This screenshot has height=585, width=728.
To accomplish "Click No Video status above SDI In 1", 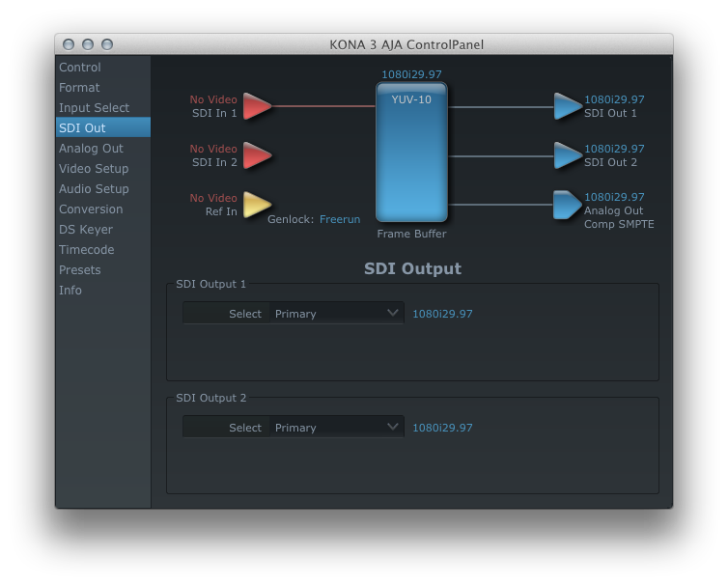I will click(x=213, y=99).
